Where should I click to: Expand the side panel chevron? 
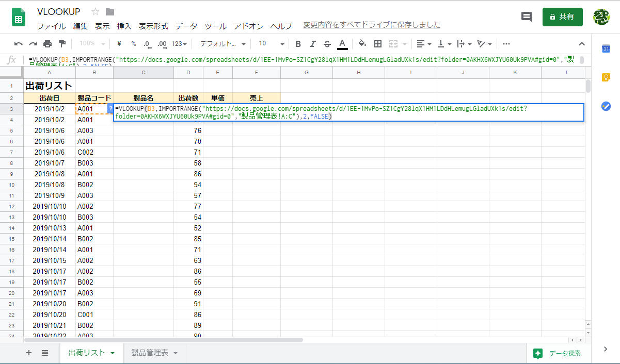(x=606, y=349)
